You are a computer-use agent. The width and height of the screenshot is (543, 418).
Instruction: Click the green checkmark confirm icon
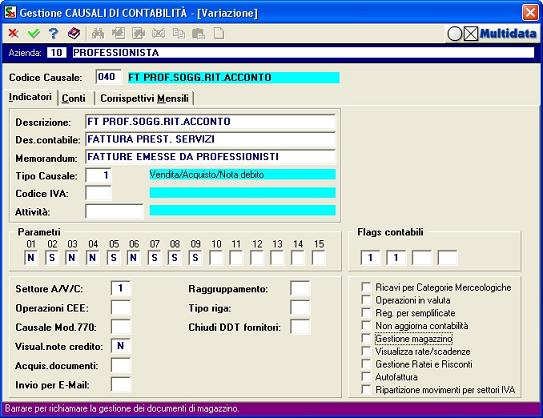34,33
